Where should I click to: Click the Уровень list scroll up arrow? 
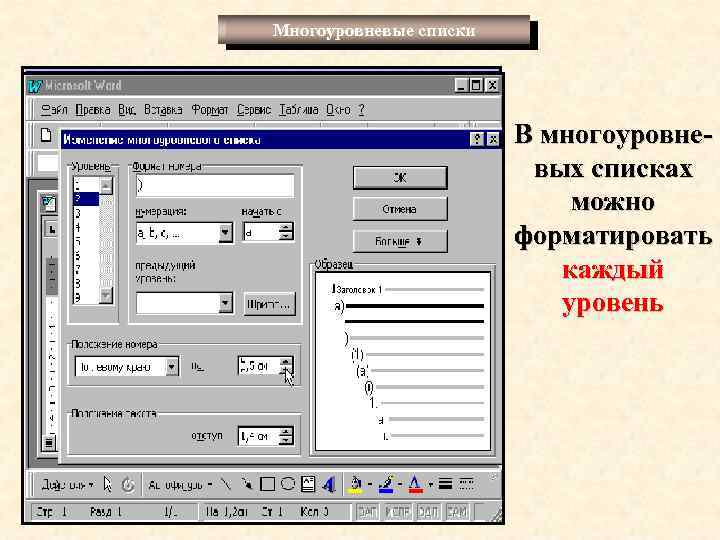pyautogui.click(x=106, y=186)
